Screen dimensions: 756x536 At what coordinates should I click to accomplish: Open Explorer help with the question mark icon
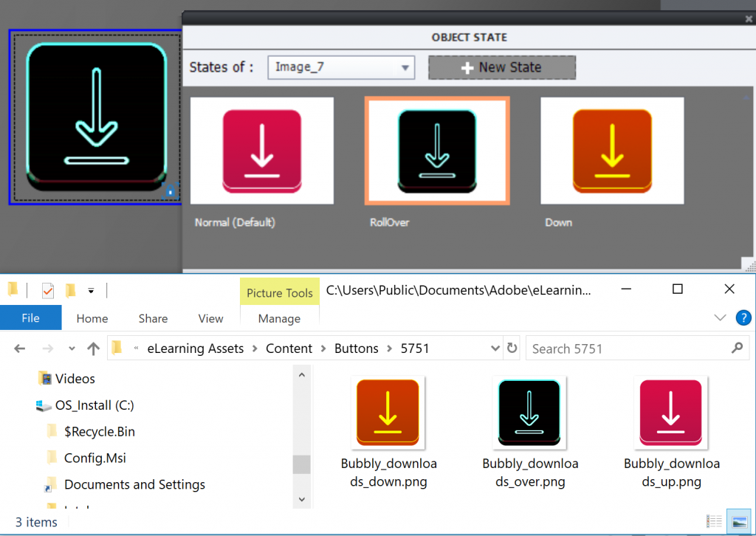click(x=743, y=318)
